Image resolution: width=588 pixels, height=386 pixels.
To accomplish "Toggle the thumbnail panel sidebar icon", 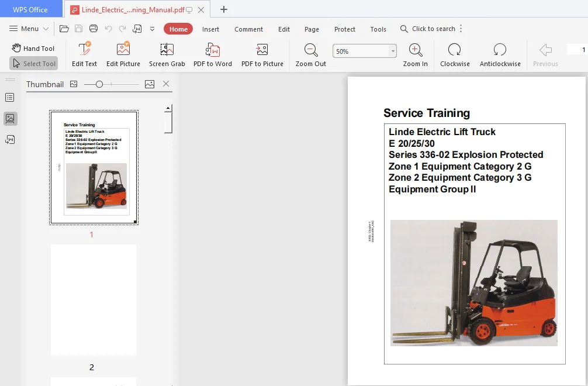I will [10, 119].
